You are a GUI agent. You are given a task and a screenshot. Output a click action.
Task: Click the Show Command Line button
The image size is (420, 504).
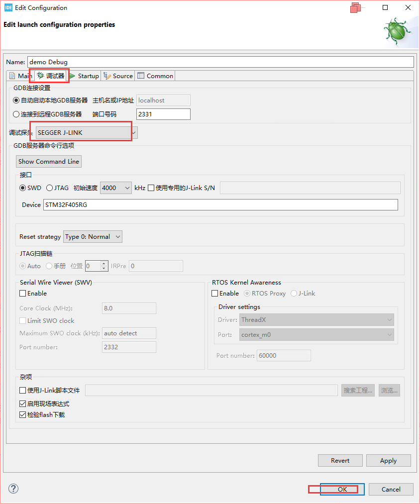tap(49, 161)
